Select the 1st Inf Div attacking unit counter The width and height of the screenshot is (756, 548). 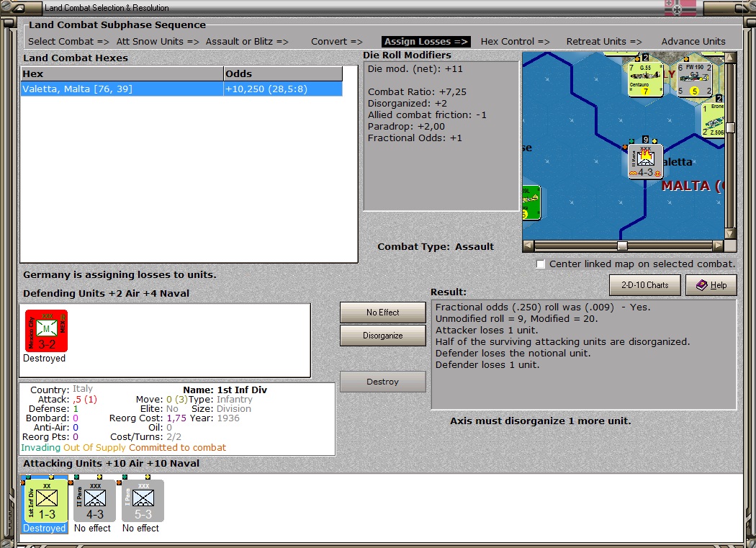coord(46,500)
